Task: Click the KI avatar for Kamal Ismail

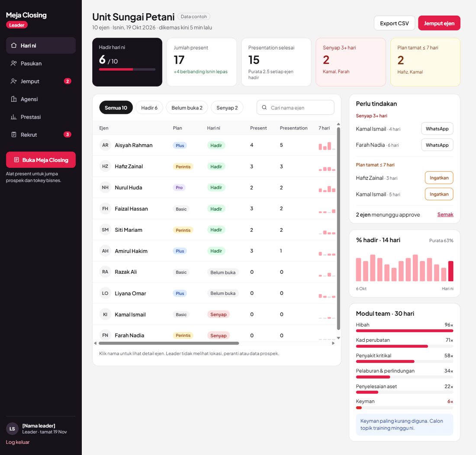Action: 105,314
